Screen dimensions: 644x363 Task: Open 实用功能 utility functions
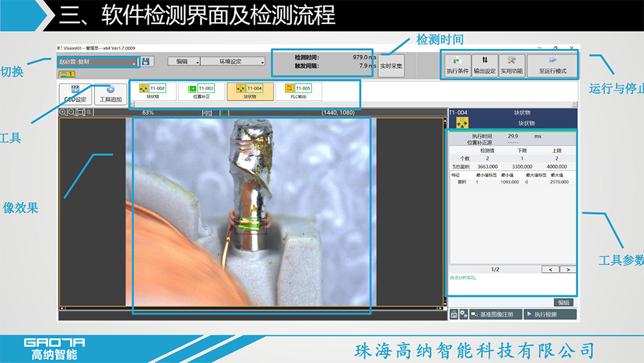point(511,65)
